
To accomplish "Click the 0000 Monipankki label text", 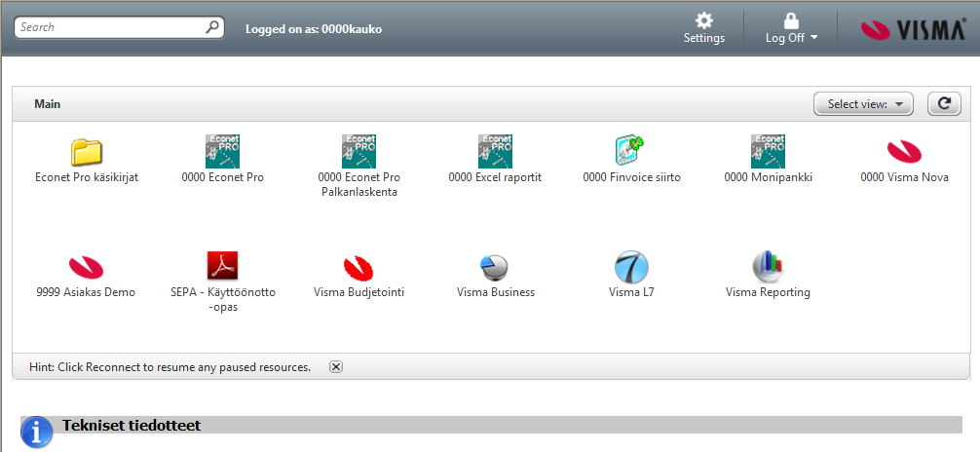I will [769, 177].
